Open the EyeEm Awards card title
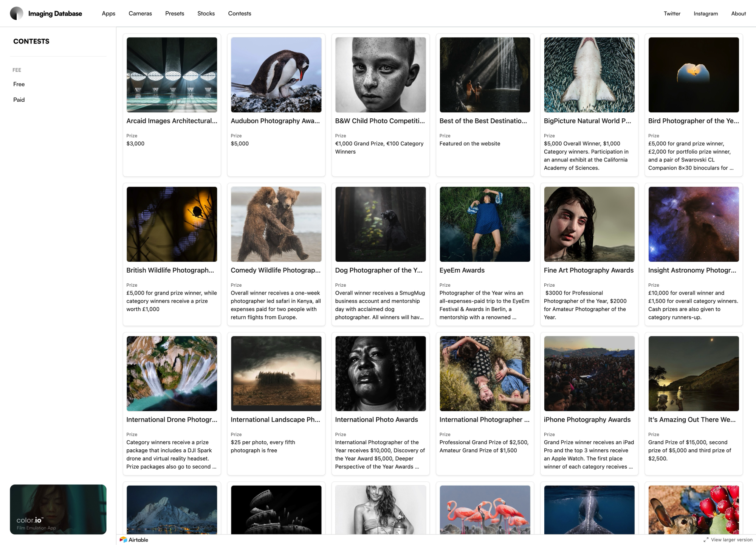The image size is (756, 545). [462, 270]
